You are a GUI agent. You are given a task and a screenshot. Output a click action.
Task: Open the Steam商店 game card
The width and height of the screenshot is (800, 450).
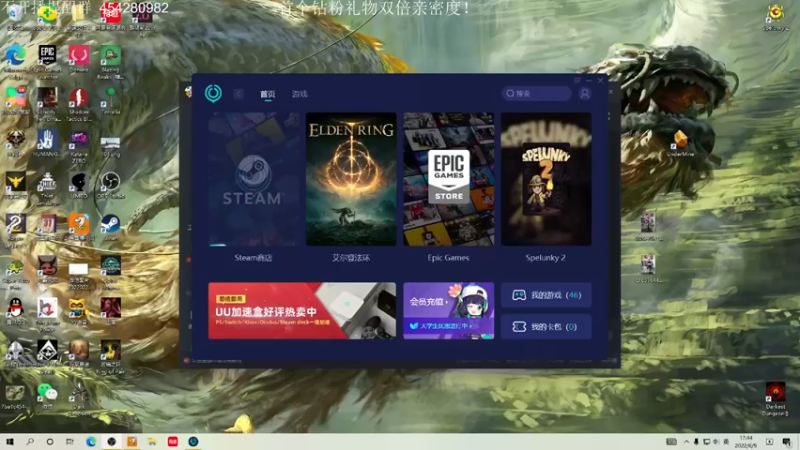254,179
